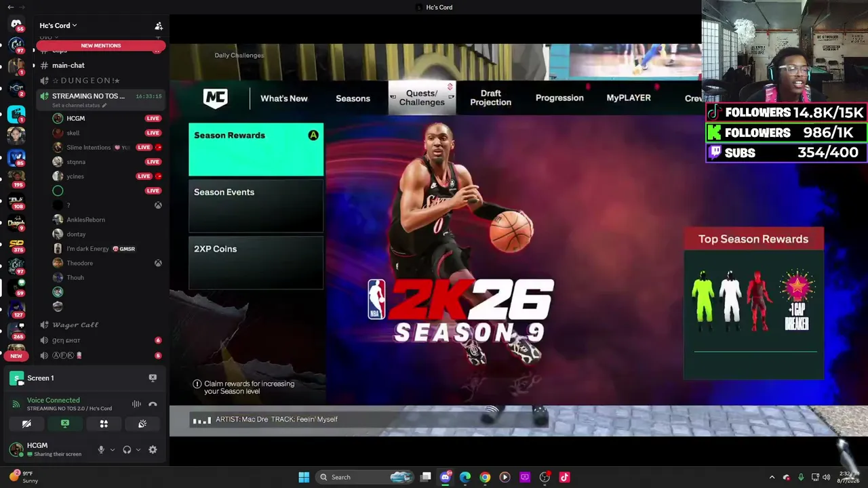
Task: Click the Top Season Rewards card
Action: tap(753, 304)
